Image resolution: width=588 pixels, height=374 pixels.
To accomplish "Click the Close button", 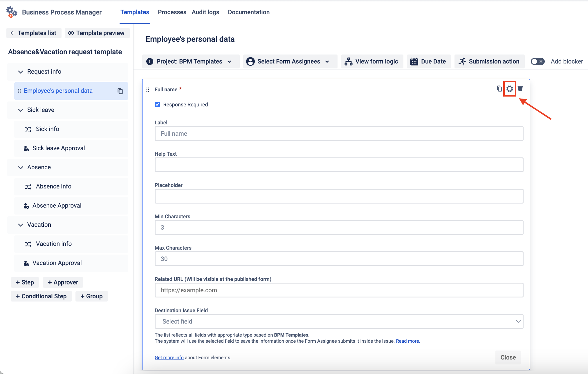I will point(508,357).
